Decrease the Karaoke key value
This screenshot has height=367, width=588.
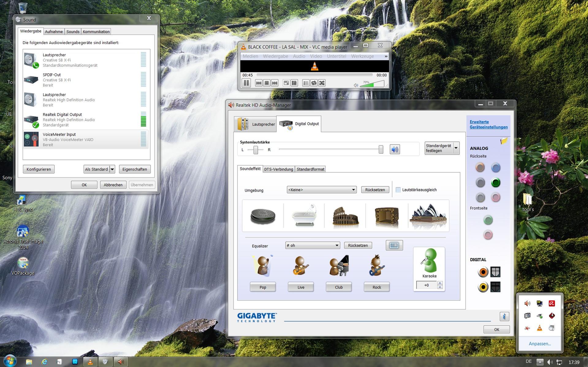point(440,287)
